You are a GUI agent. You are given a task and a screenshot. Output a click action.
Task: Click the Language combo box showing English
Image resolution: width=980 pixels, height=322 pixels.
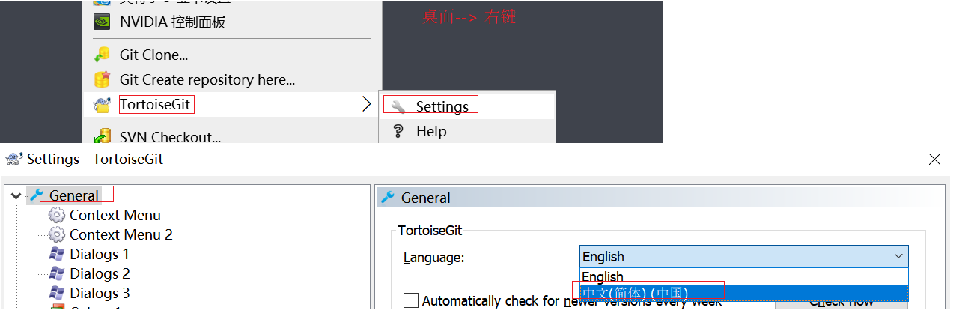pos(743,256)
